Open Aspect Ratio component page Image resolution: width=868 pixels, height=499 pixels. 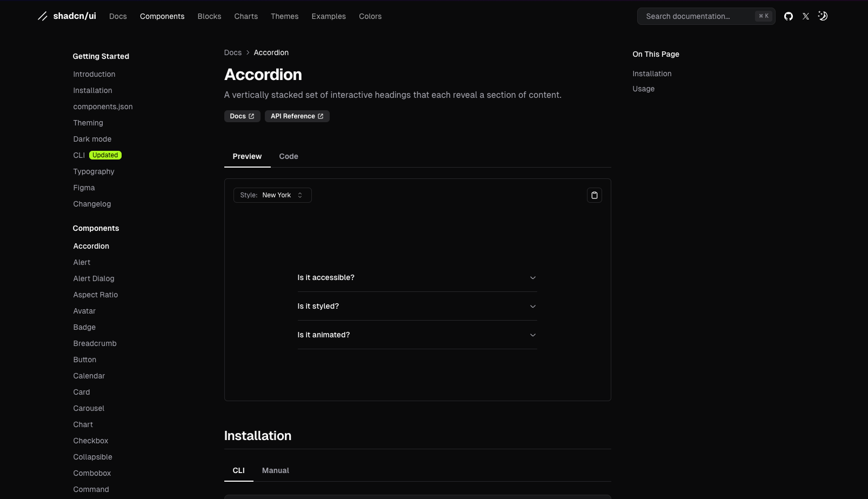[x=95, y=295]
